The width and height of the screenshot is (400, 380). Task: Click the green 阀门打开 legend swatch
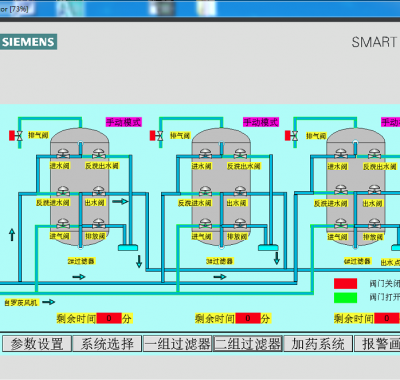click(x=345, y=298)
